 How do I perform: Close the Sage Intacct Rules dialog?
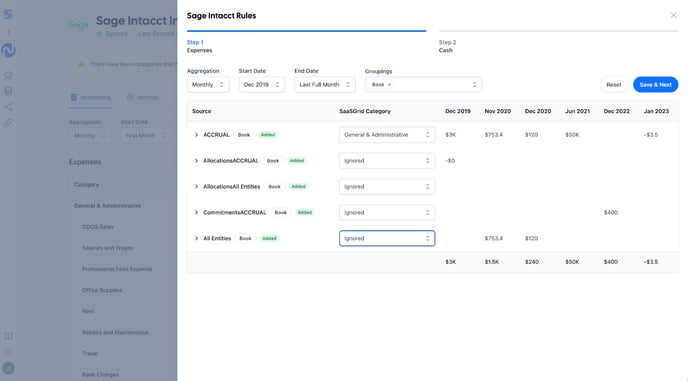673,15
